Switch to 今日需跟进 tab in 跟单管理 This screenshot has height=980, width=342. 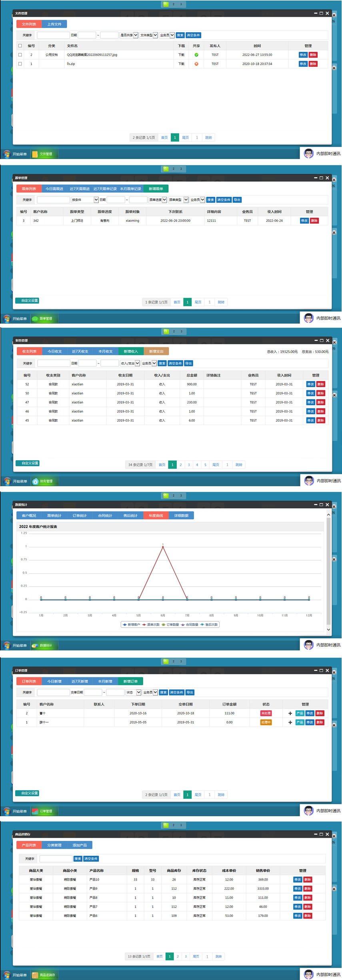click(54, 189)
